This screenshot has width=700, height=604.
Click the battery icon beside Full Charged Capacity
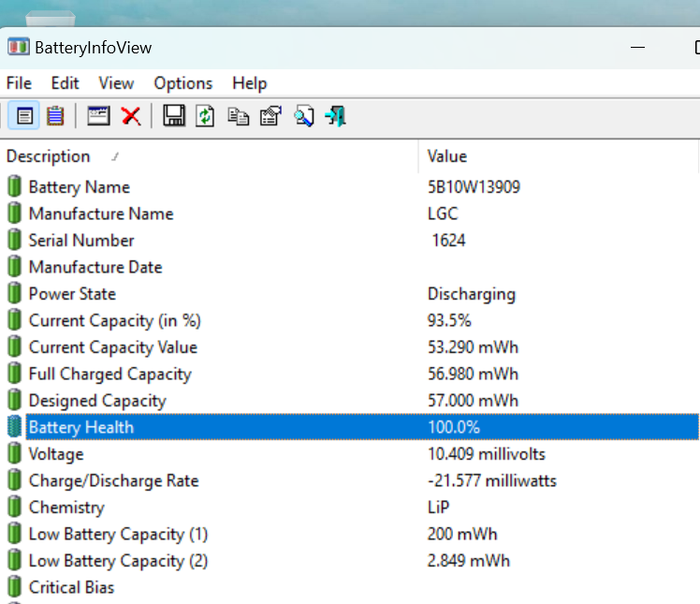tap(14, 374)
